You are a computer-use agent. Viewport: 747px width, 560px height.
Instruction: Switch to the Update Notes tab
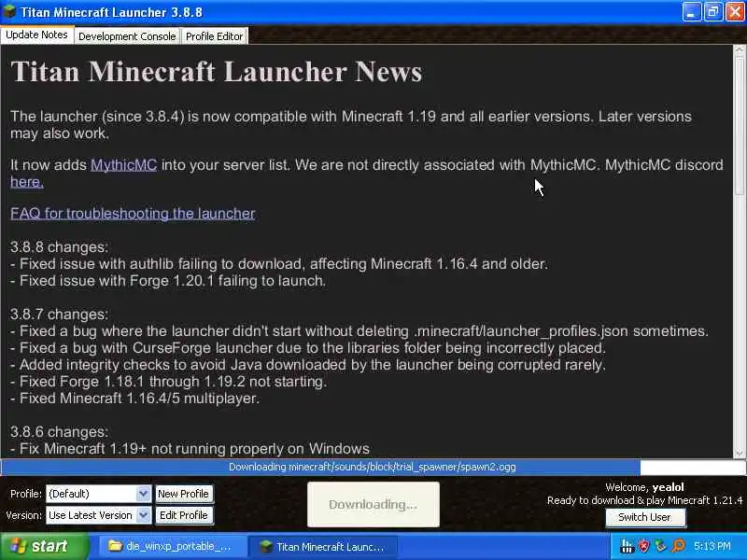[36, 35]
